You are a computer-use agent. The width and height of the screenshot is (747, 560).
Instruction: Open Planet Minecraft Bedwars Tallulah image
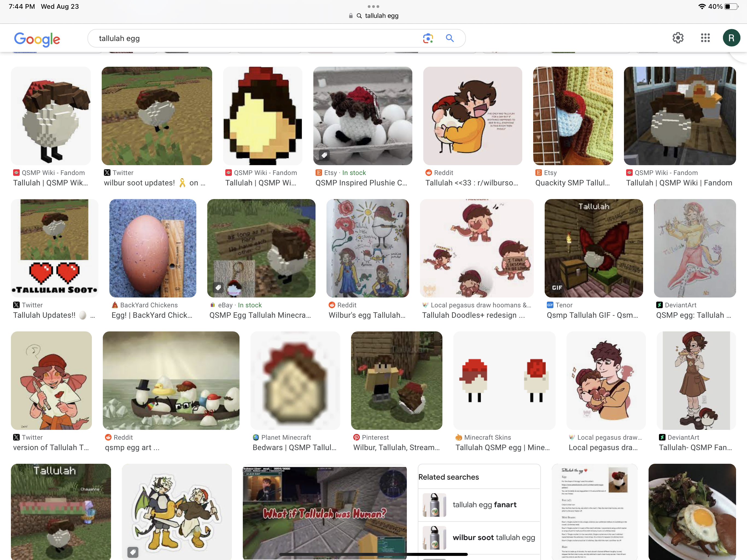click(x=295, y=381)
